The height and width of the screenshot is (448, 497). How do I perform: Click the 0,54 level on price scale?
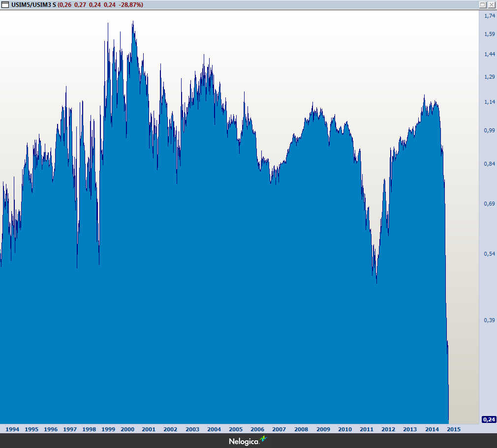[x=489, y=254]
